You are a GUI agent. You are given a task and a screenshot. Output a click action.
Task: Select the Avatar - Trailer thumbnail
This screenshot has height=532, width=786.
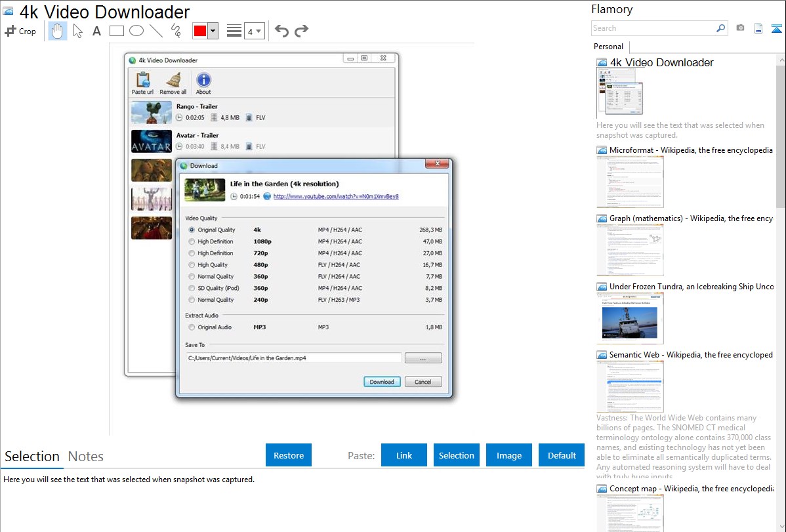pos(152,142)
